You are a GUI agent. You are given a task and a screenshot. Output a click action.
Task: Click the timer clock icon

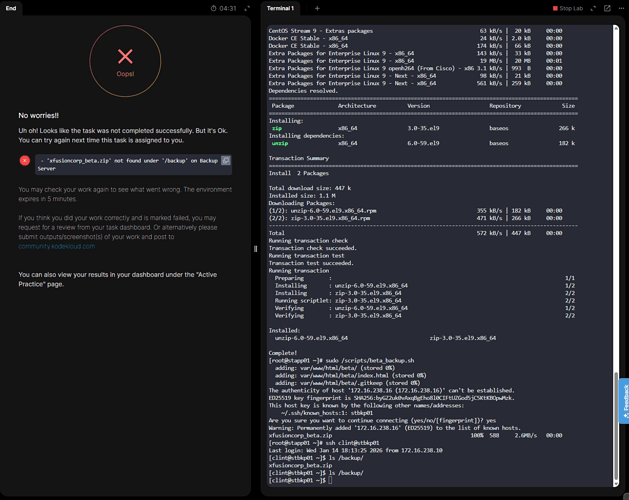pos(213,8)
